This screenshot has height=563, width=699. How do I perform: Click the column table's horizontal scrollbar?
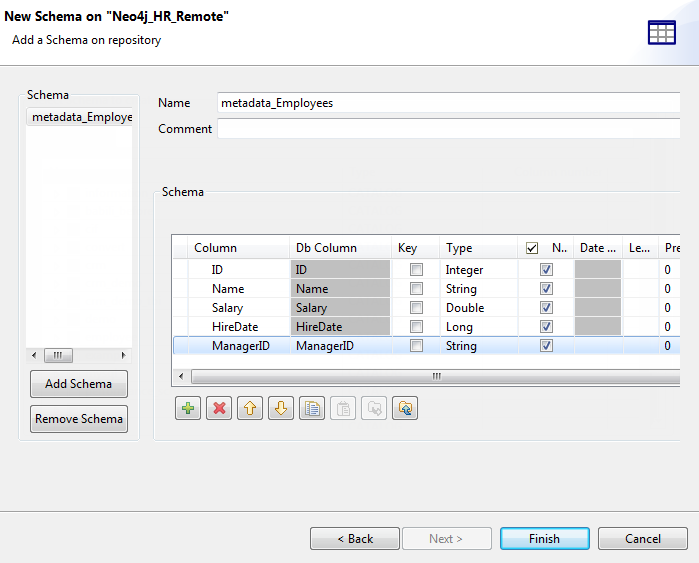pos(436,377)
